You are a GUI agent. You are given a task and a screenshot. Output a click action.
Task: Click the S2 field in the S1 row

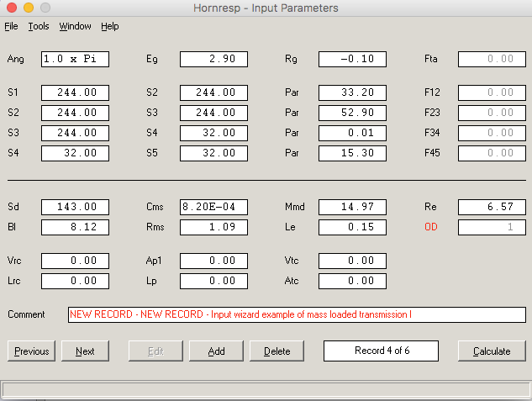pyautogui.click(x=213, y=92)
